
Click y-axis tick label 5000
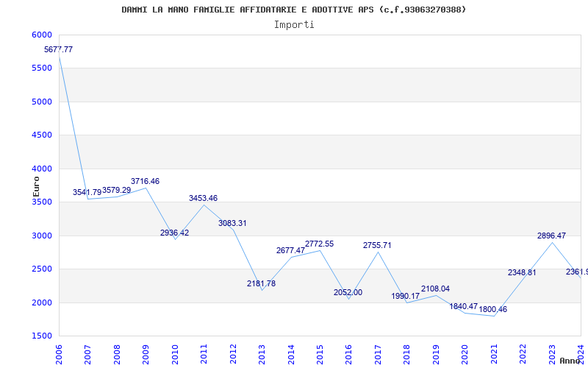tap(42, 102)
